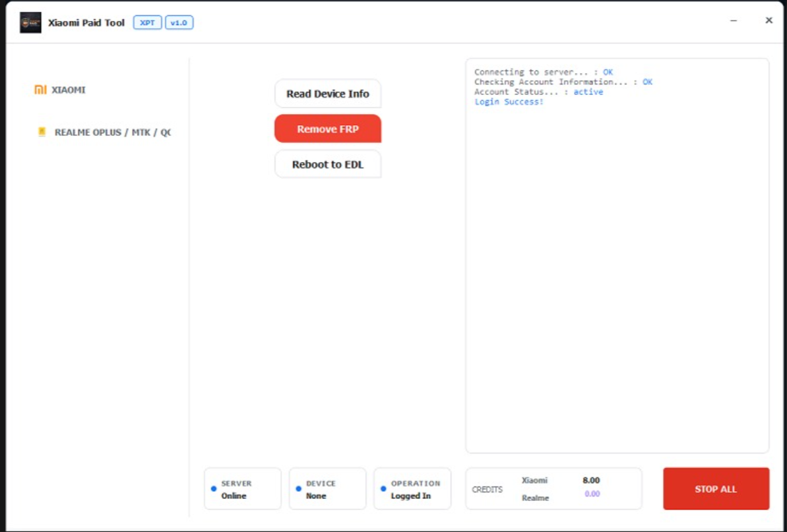Stop all operations with STOP ALL
The width and height of the screenshot is (787, 532).
coord(716,489)
